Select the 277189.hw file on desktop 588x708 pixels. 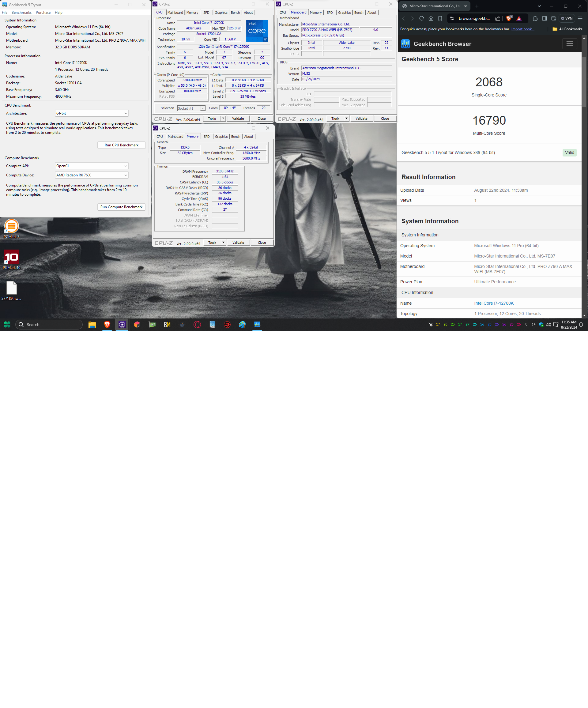coord(11,291)
